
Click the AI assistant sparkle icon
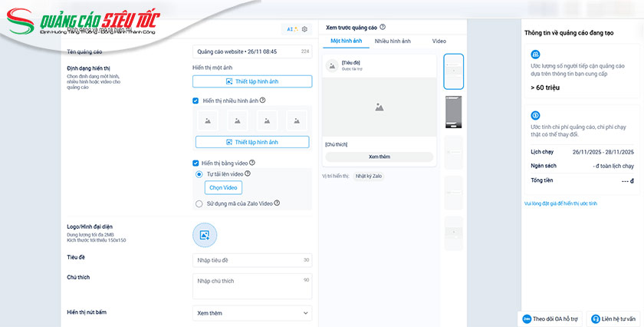coord(291,29)
